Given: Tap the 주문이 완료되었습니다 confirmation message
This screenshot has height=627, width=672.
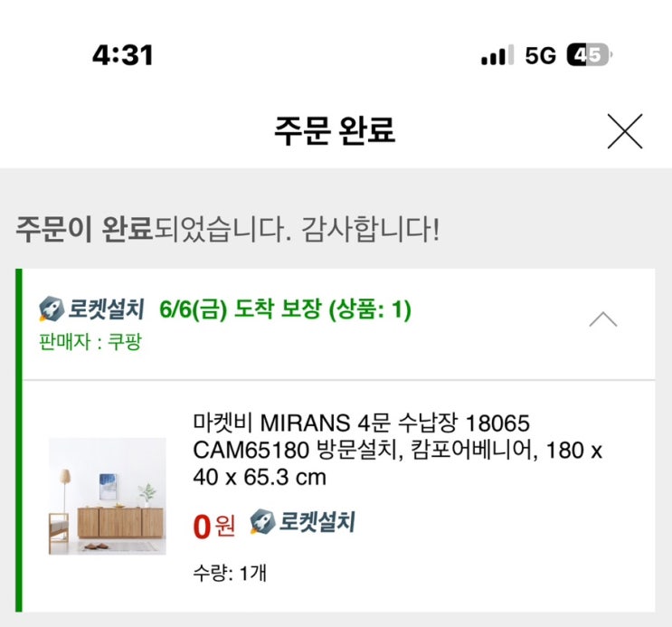Looking at the screenshot, I should coord(227,228).
